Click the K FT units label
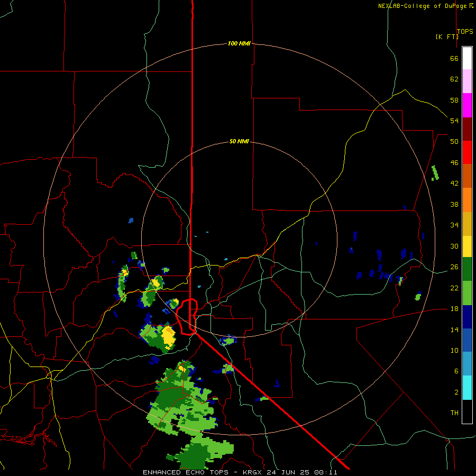476x476 pixels. 447,36
